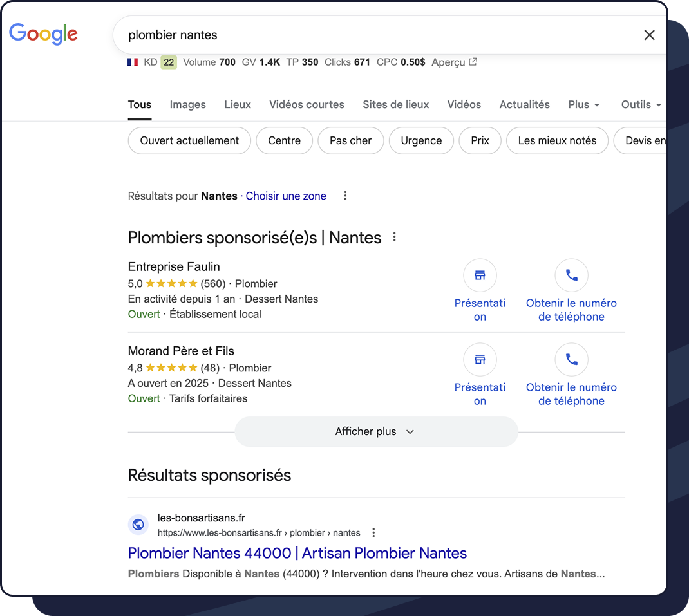Click Entreprise Faulin's Présentation storefront icon
Viewport: 689px width, 616px height.
click(x=480, y=275)
